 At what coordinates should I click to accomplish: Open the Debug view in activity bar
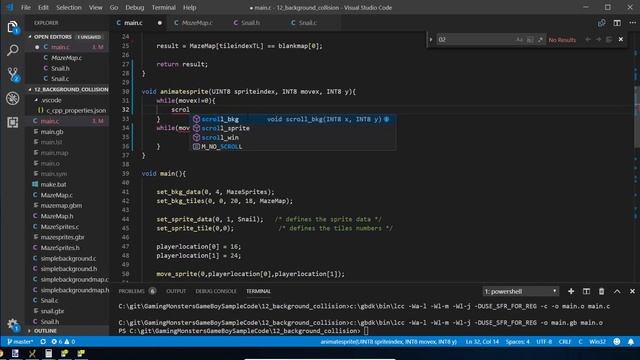tap(13, 98)
